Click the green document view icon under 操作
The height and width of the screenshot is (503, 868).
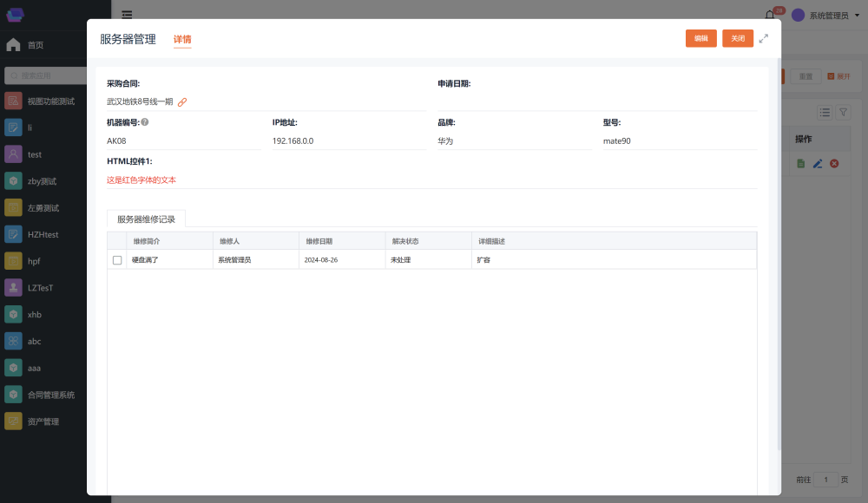[801, 163]
